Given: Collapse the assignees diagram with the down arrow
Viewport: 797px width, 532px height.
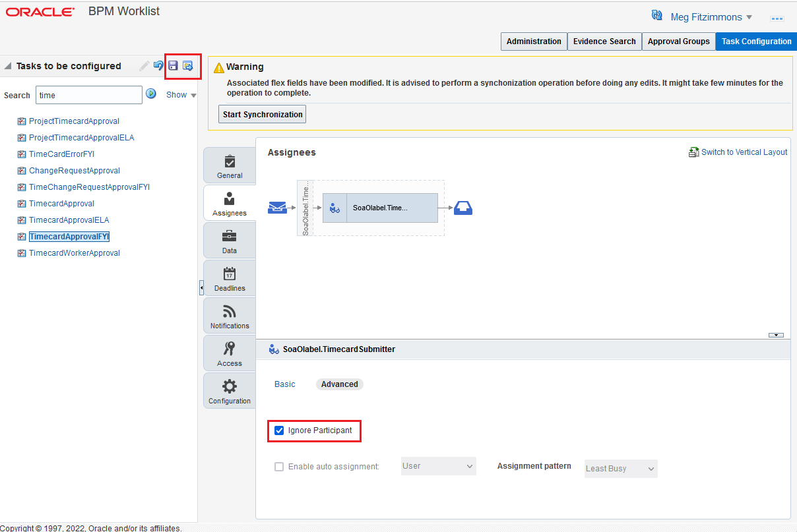Looking at the screenshot, I should pos(776,335).
